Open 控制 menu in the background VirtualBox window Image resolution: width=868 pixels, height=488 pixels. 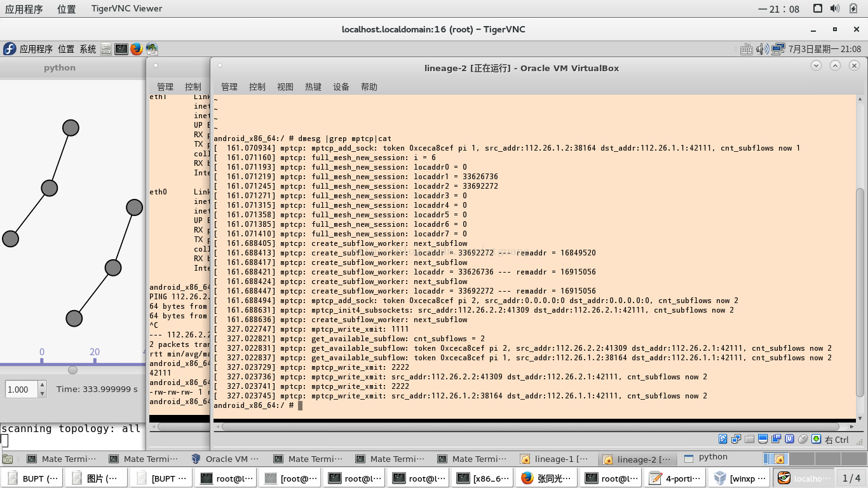(193, 87)
